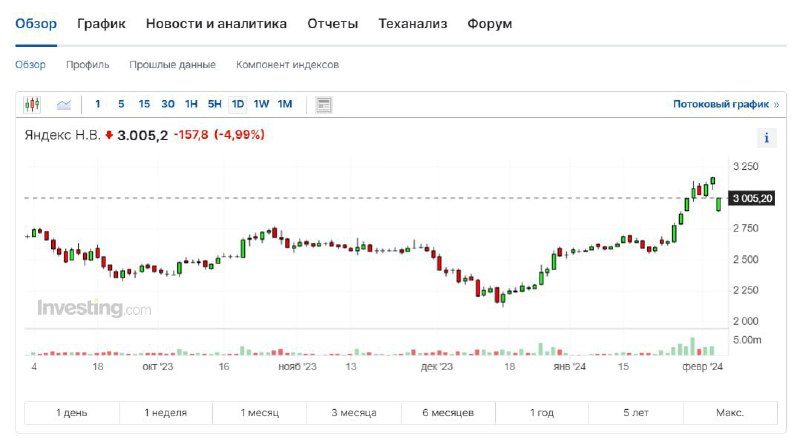Click the chart info 'i' icon

coord(766,138)
